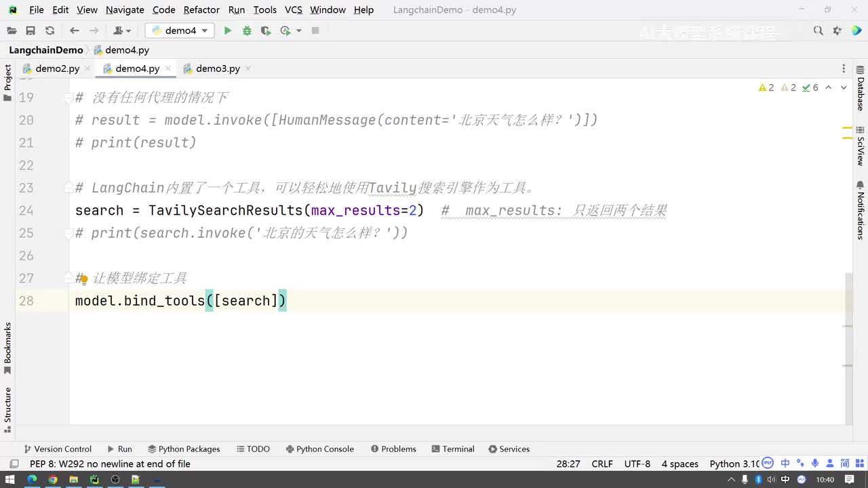Screen dimensions: 868x488
Task: Click the intention lightbulb on line 27
Action: pyautogui.click(x=83, y=279)
